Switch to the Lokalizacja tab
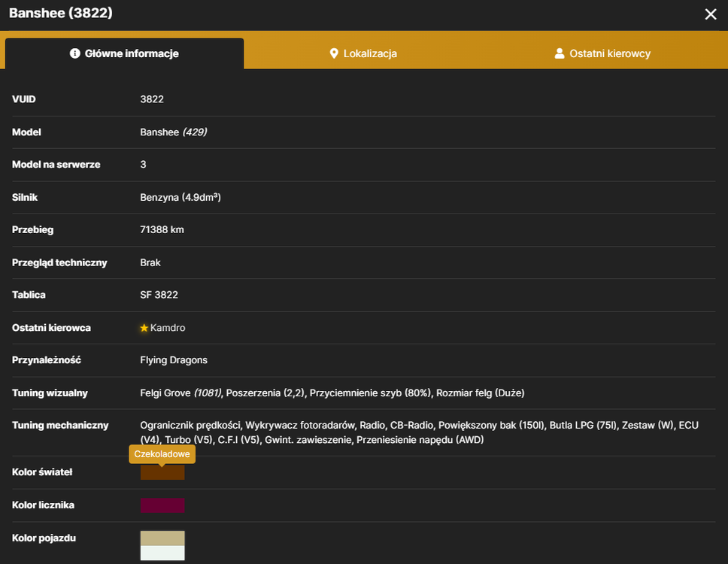 363,54
